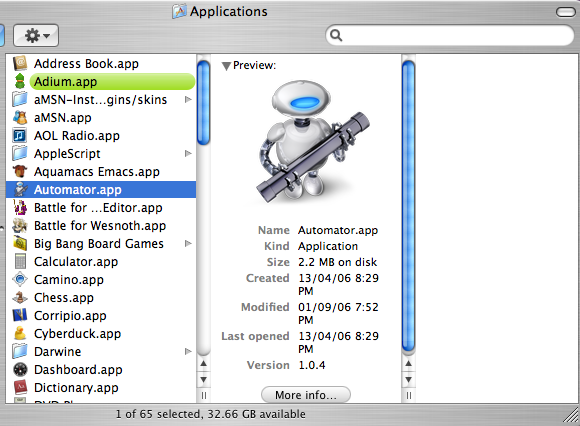Select Calculator.app in the list
Viewport: 580px width, 426px height.
[101, 261]
